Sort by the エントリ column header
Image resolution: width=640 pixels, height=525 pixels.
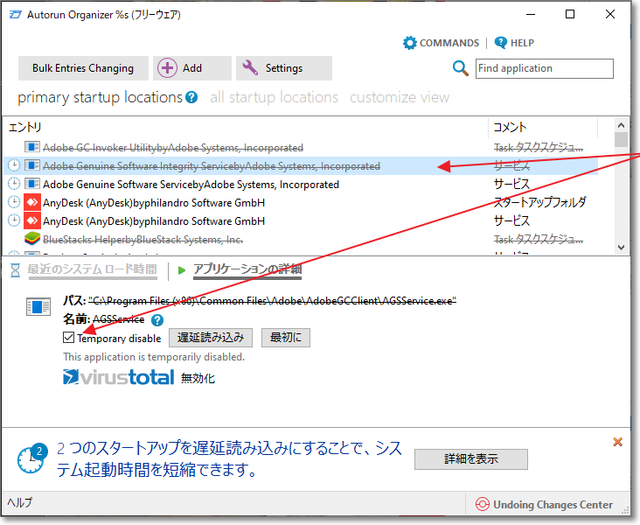[x=240, y=128]
